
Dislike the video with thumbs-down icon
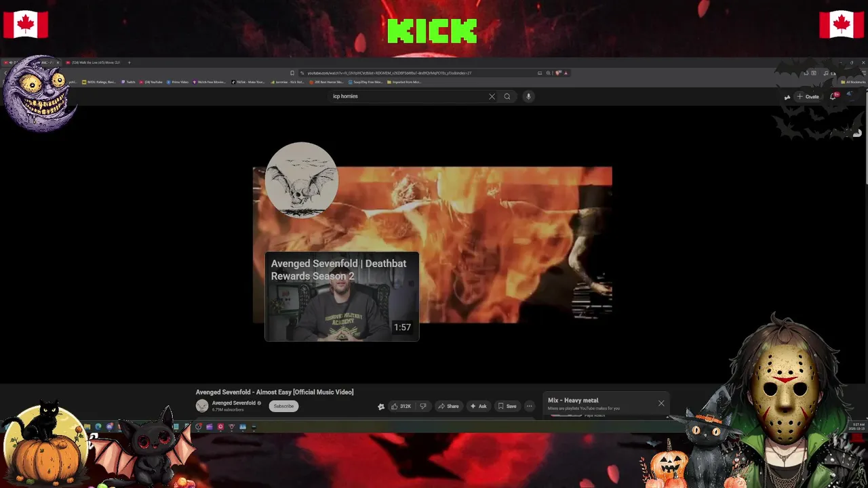point(423,406)
